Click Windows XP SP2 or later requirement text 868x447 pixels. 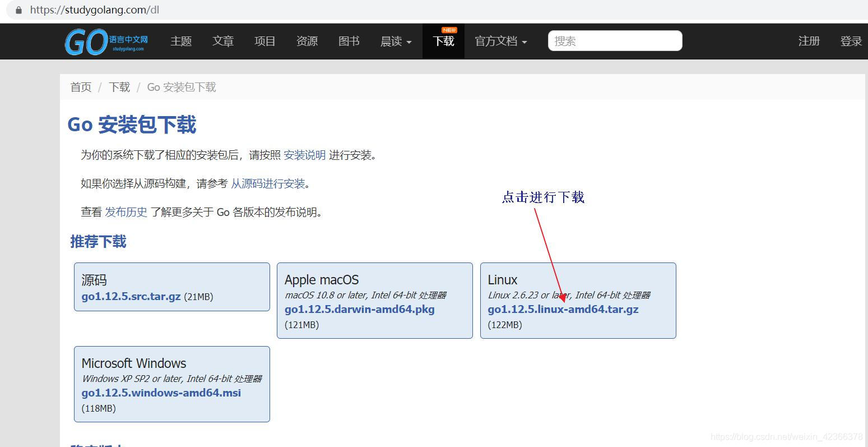(x=172, y=379)
